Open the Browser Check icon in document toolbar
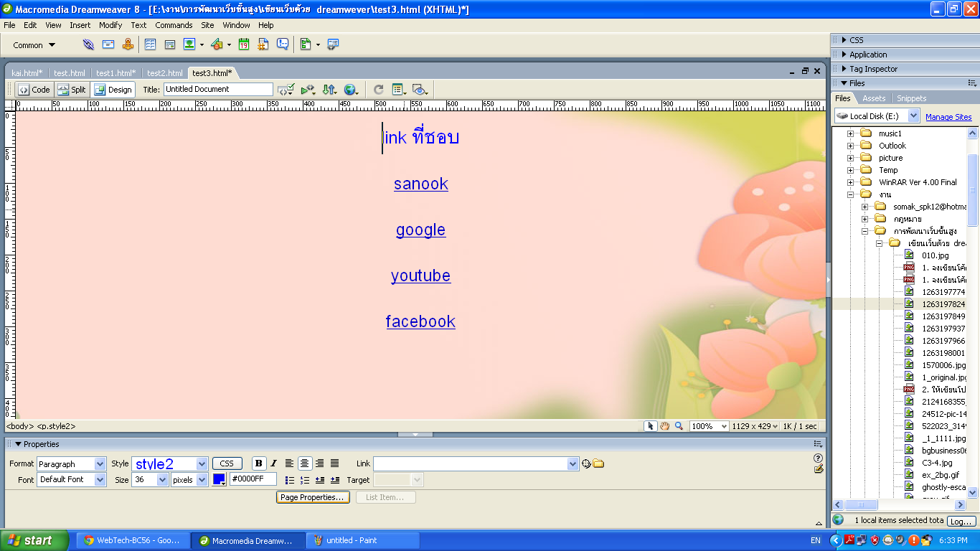The image size is (980, 551). click(x=286, y=90)
